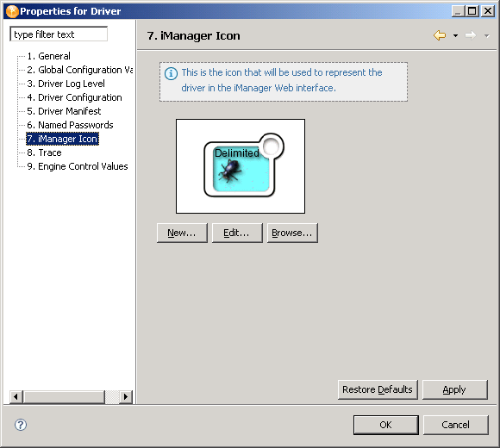Maximize the Properties for Driver window
500x448 pixels.
(472, 11)
